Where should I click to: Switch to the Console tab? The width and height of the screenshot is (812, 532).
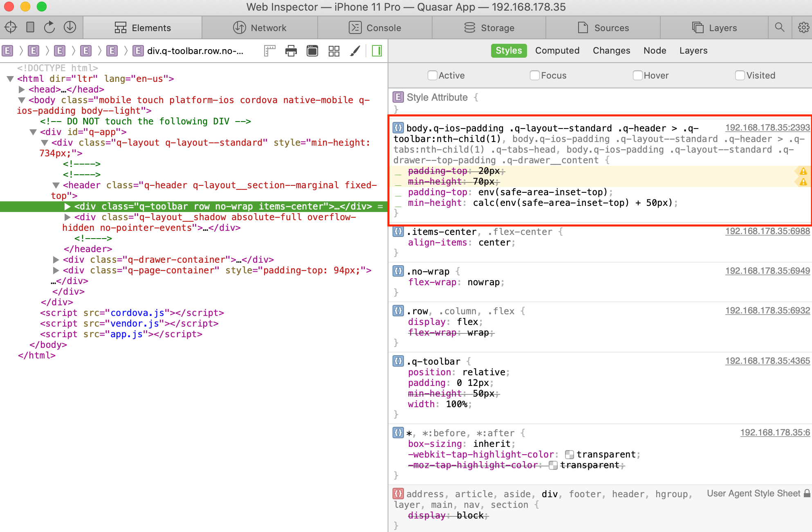(x=375, y=28)
